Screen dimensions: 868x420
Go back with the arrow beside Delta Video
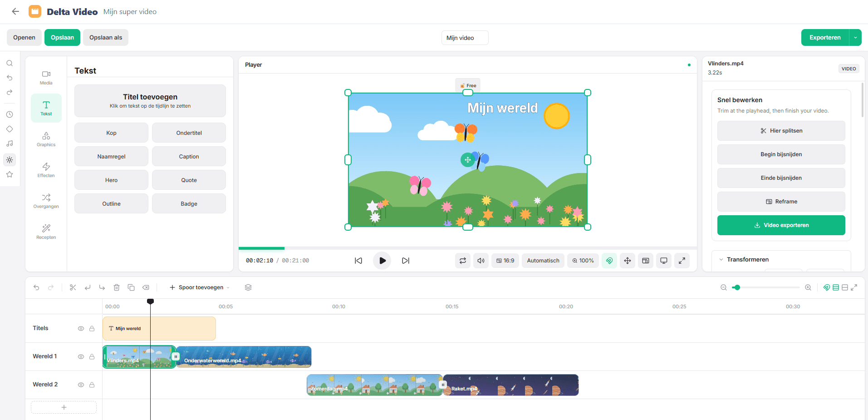point(15,12)
